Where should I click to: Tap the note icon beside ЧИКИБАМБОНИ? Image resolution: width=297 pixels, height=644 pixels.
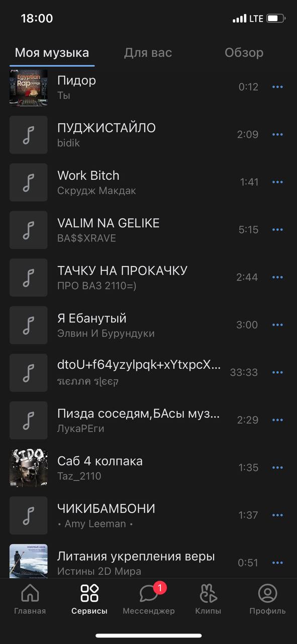tap(29, 515)
